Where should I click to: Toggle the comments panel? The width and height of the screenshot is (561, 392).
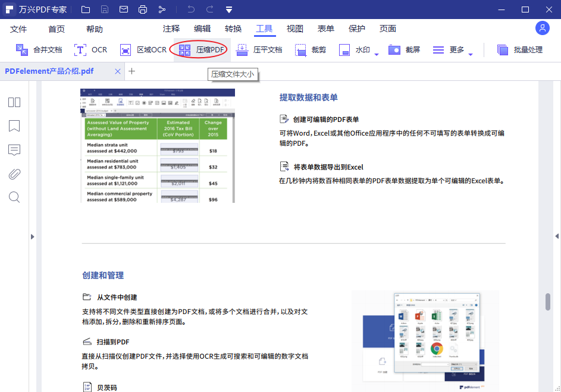[14, 150]
